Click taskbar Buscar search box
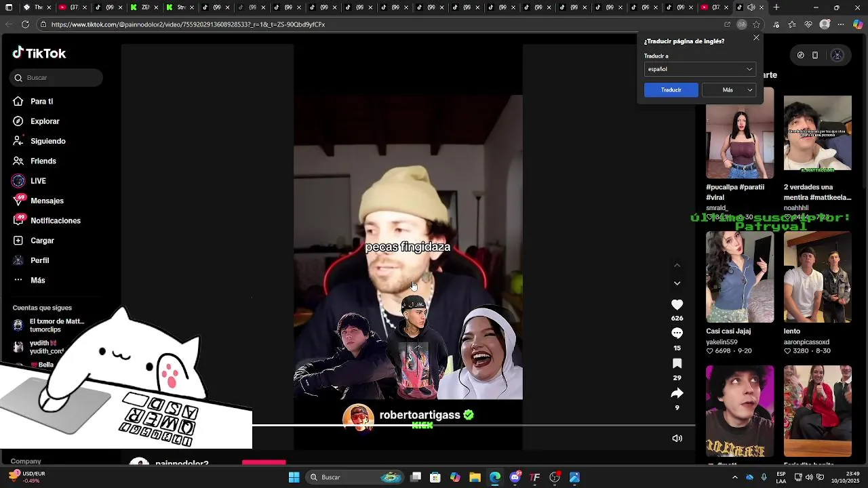This screenshot has height=488, width=868. click(355, 478)
